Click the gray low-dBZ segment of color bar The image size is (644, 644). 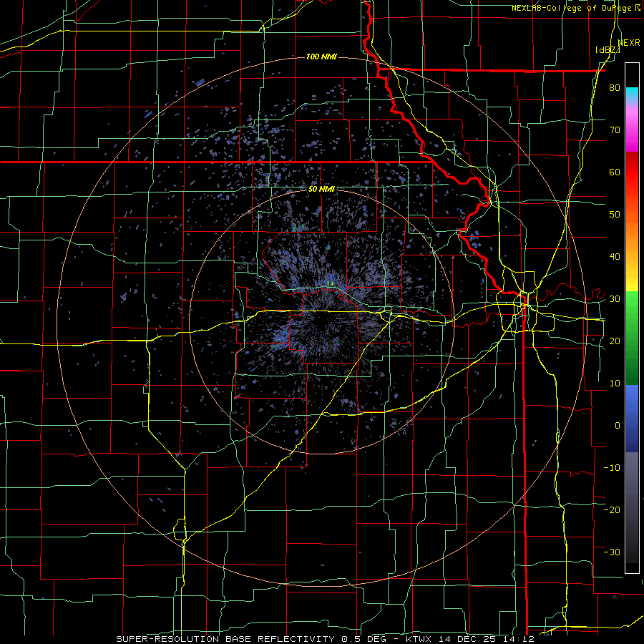coord(632,507)
